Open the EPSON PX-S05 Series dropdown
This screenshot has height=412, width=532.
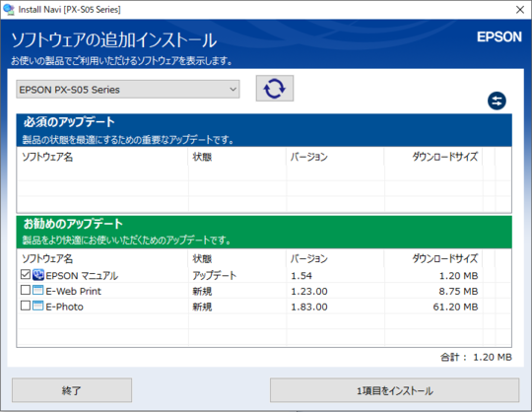(x=128, y=90)
